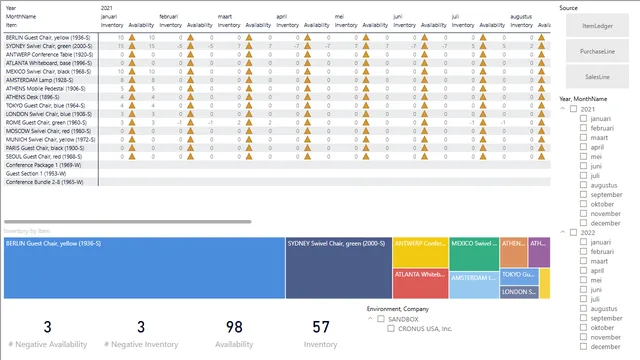The height and width of the screenshot is (360, 640).
Task: Click warning triangle for MOSCOW april
Action: [307, 131]
